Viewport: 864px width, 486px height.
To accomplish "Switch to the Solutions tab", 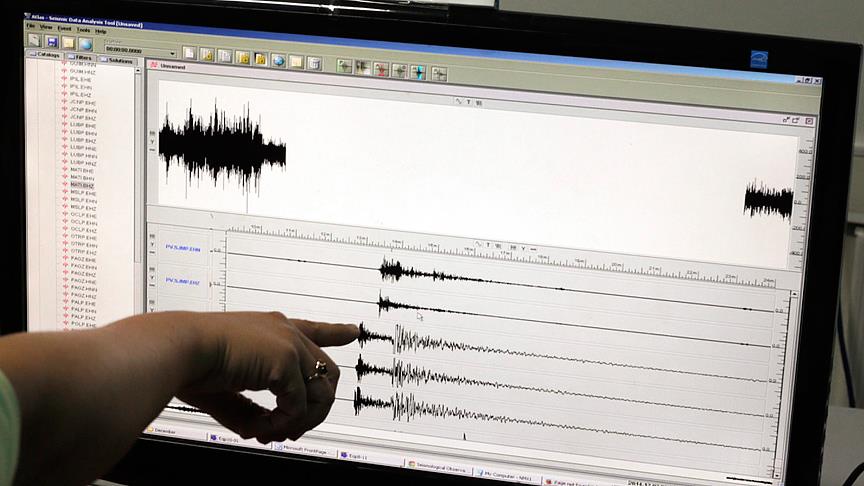I will click(x=120, y=61).
